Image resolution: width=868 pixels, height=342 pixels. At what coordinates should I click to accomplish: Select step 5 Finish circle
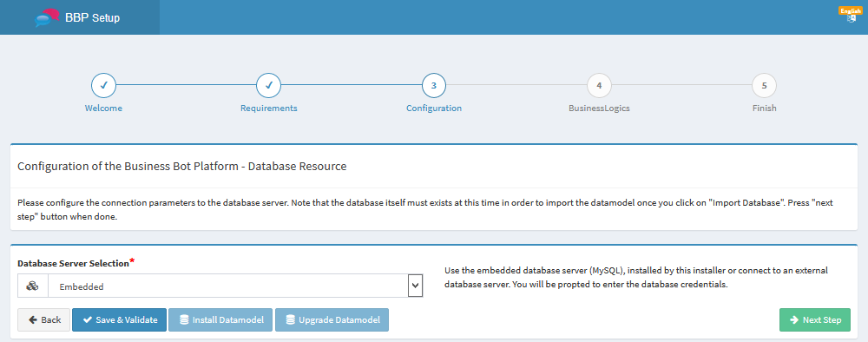(x=764, y=86)
